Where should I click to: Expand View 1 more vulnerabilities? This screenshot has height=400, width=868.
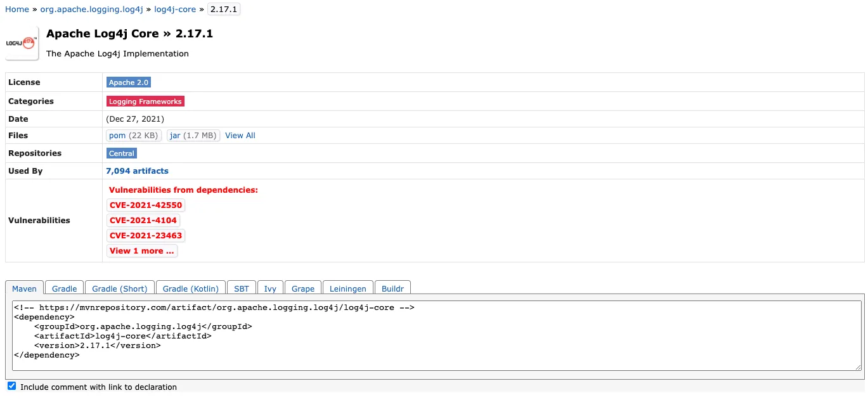[142, 251]
